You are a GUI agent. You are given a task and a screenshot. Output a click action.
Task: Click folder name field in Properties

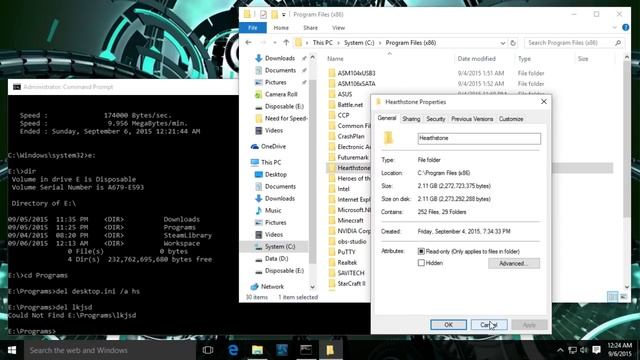[479, 138]
